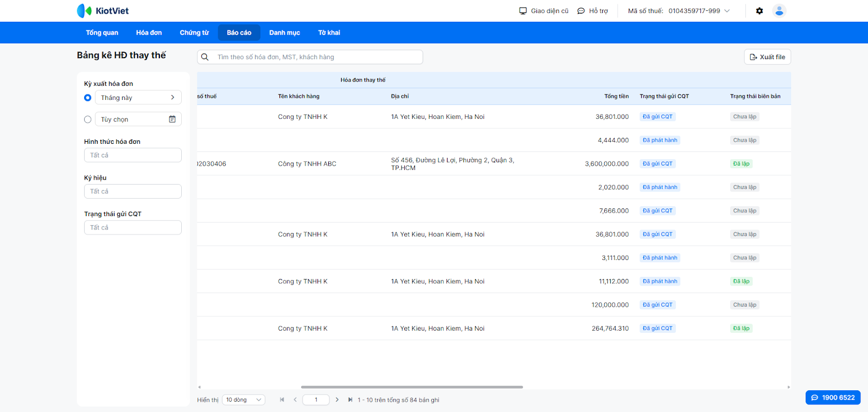This screenshot has height=412, width=868.
Task: Open the 10 dòng rows-per-page dropdown
Action: (x=244, y=400)
